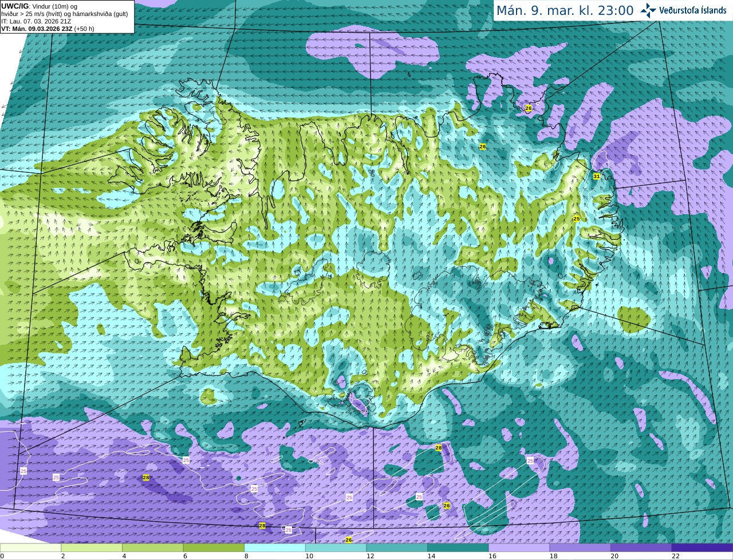
Task: Select the 'Mán. 9. mar. kl. 23:00' timestamp
Action: pos(565,10)
